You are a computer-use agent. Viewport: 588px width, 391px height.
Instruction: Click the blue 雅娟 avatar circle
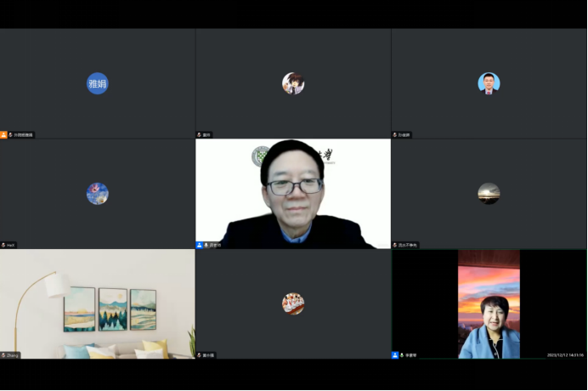pos(98,83)
